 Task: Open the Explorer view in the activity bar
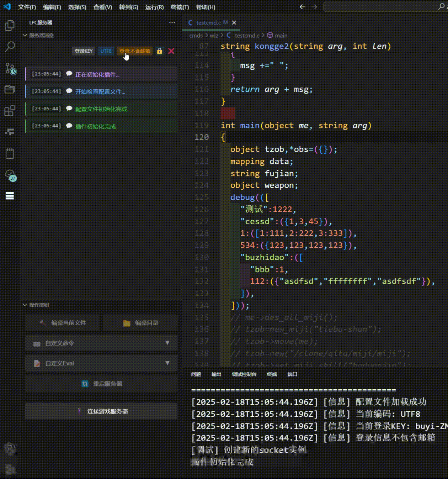pyautogui.click(x=10, y=25)
